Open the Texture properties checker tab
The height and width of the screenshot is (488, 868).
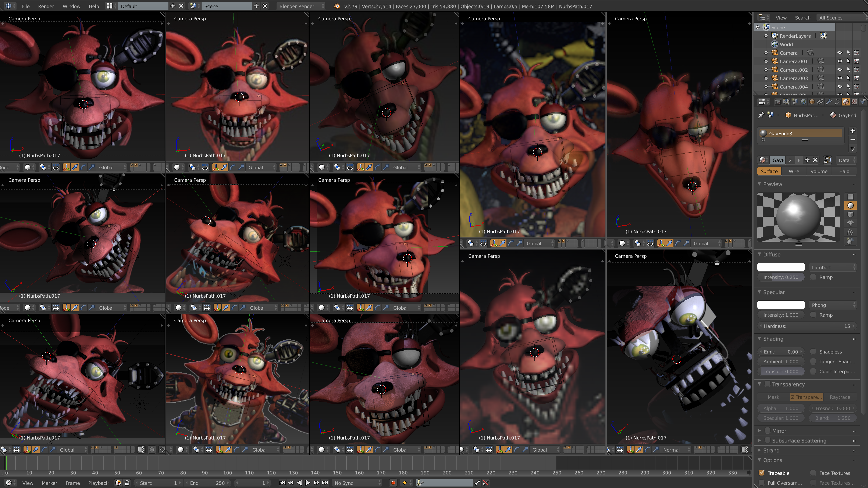pos(854,102)
